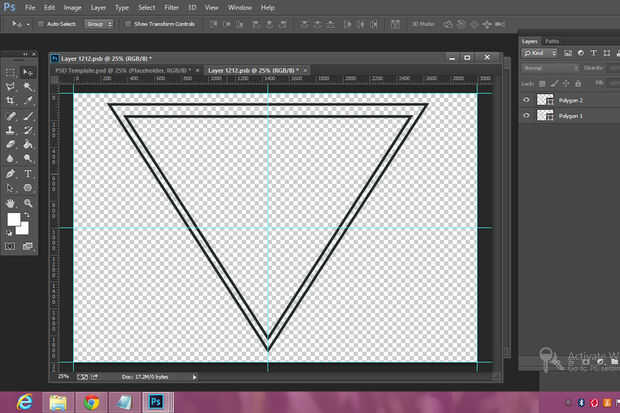Select the Horizontal Type tool

click(28, 173)
